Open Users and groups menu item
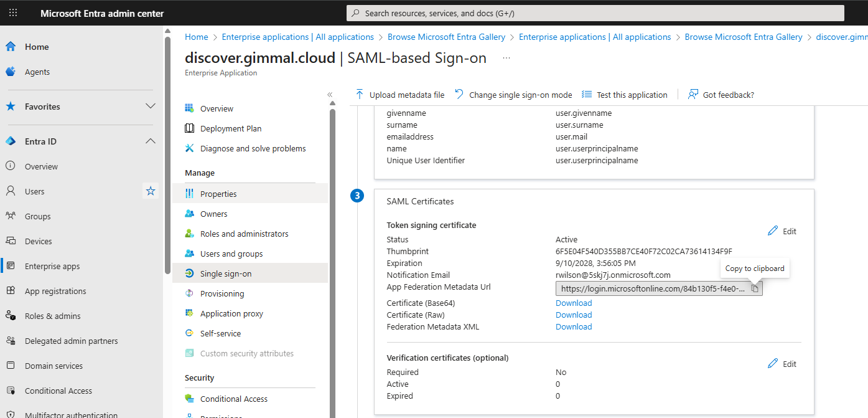 (231, 254)
